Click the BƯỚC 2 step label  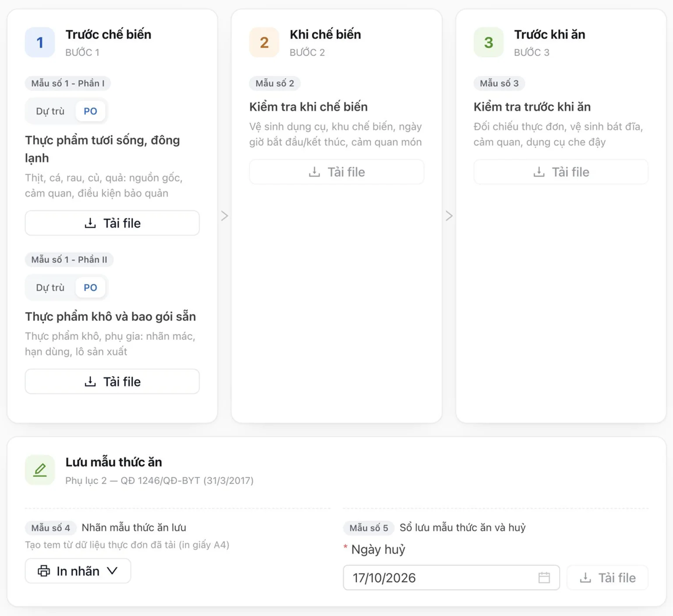pos(307,53)
